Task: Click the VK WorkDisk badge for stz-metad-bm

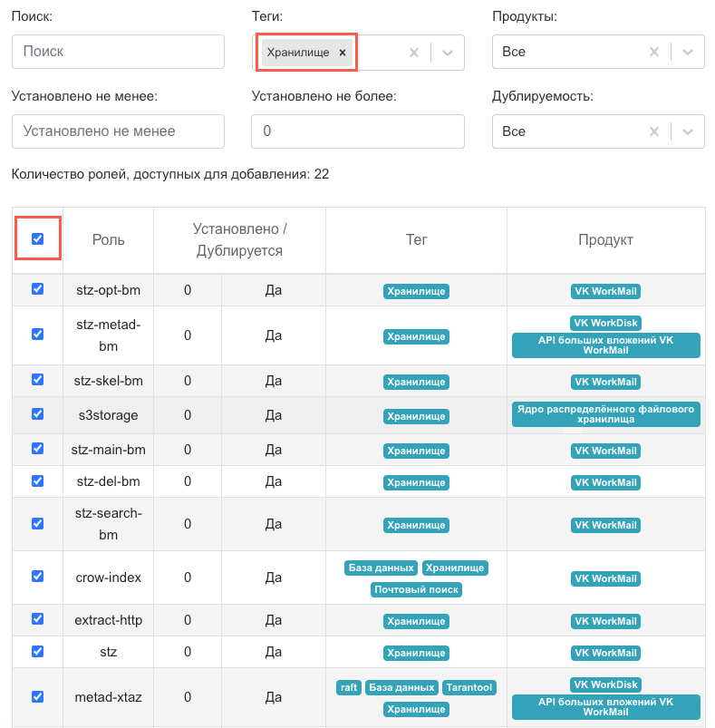Action: point(605,323)
